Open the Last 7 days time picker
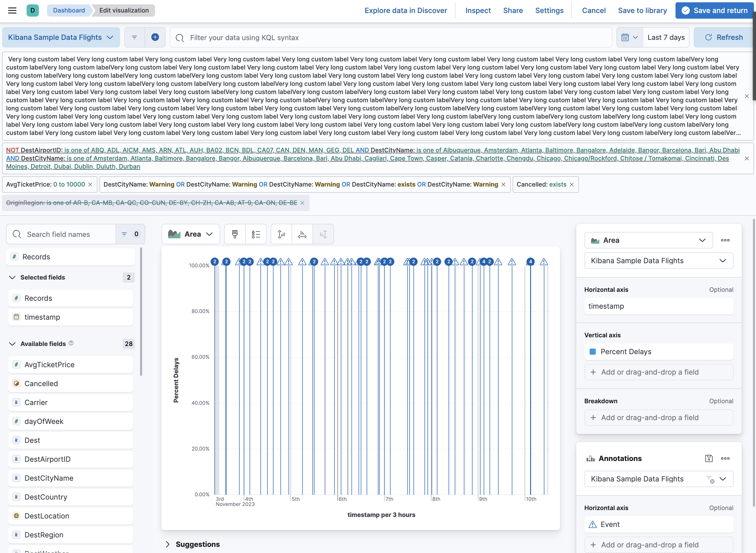Viewport: 756px width, 553px height. pyautogui.click(x=666, y=37)
